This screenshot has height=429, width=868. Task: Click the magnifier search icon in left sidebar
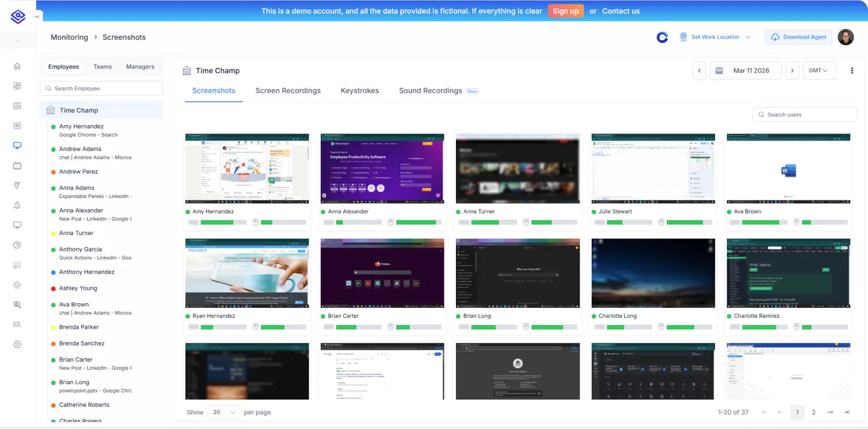[17, 304]
